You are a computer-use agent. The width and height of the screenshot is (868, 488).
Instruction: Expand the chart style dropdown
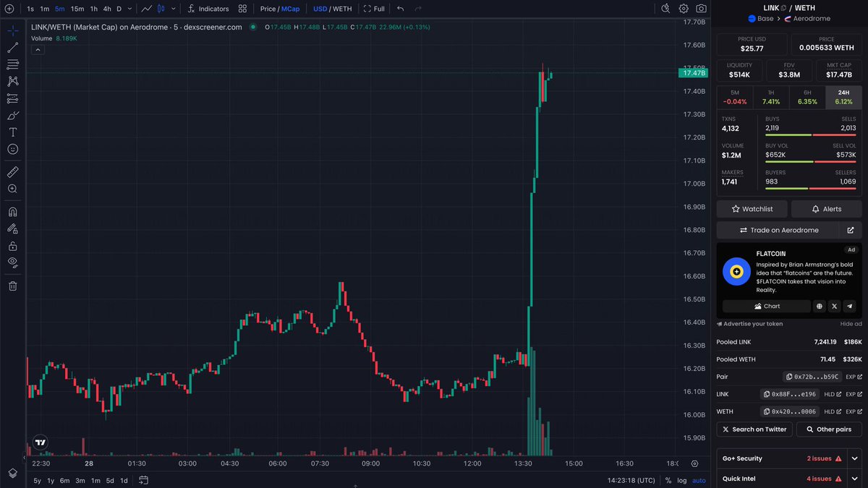point(173,9)
